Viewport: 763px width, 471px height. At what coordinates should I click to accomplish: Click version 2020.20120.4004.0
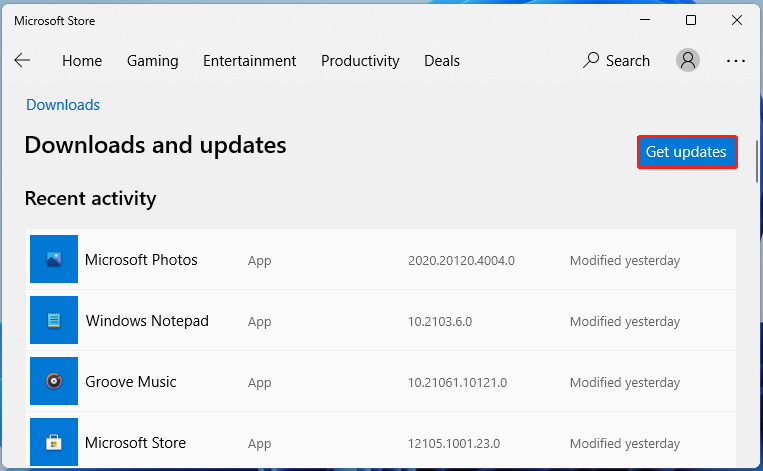(461, 261)
